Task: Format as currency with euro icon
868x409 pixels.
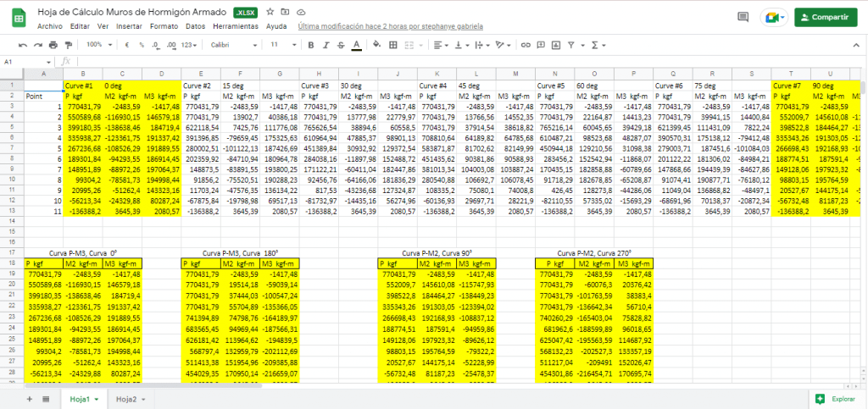Action: [x=127, y=45]
